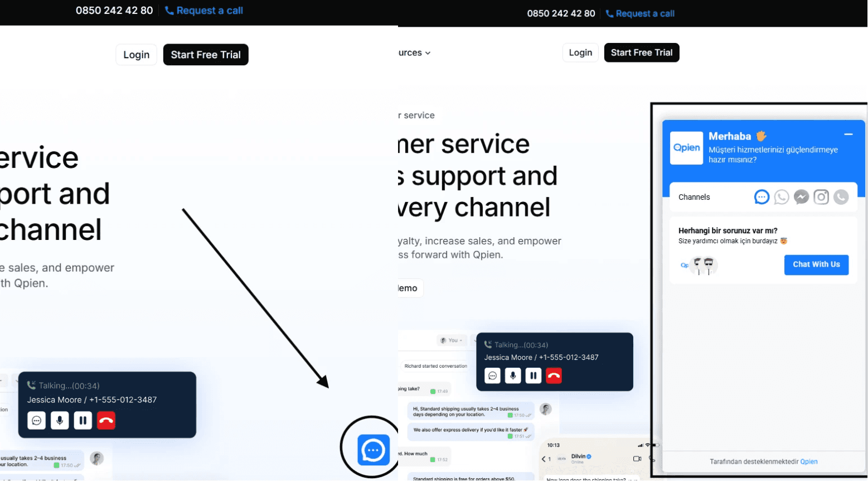This screenshot has height=481, width=868.
Task: Click right call card's pause icon
Action: (x=533, y=376)
